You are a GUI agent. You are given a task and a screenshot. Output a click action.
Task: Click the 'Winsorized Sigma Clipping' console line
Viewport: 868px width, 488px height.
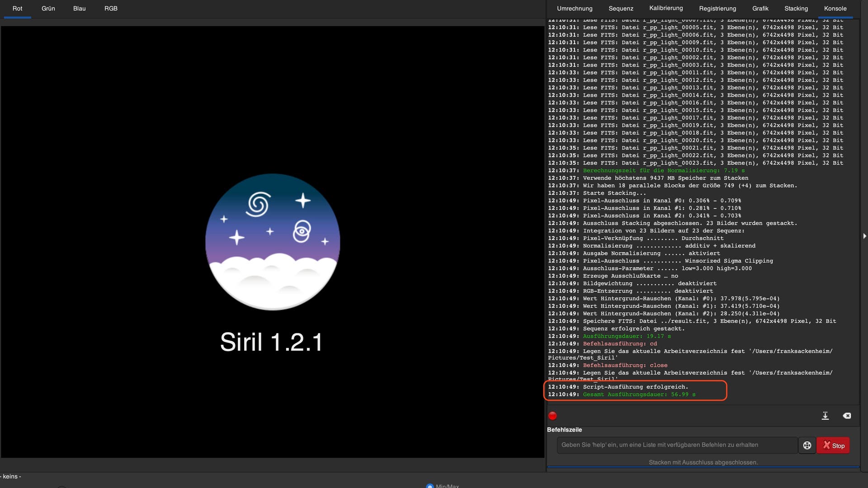(660, 261)
